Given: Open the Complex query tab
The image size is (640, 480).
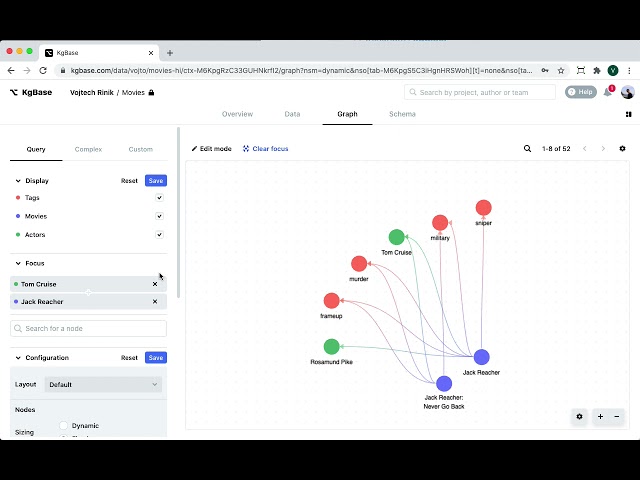Looking at the screenshot, I should [x=88, y=149].
